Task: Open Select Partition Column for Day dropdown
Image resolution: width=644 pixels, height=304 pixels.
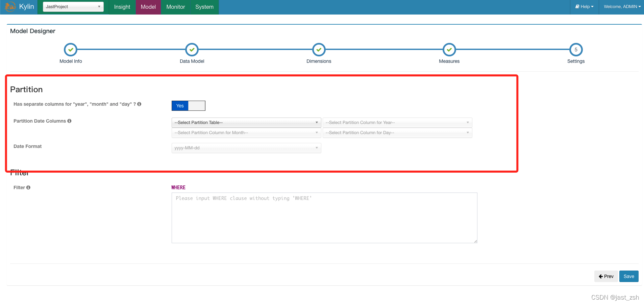Action: click(397, 133)
